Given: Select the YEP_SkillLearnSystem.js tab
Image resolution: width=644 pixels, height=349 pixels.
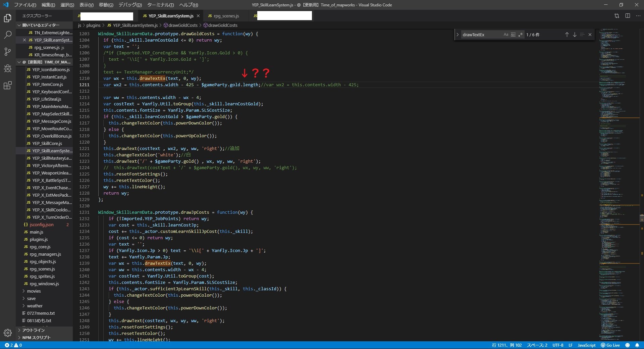Looking at the screenshot, I should coord(171,16).
